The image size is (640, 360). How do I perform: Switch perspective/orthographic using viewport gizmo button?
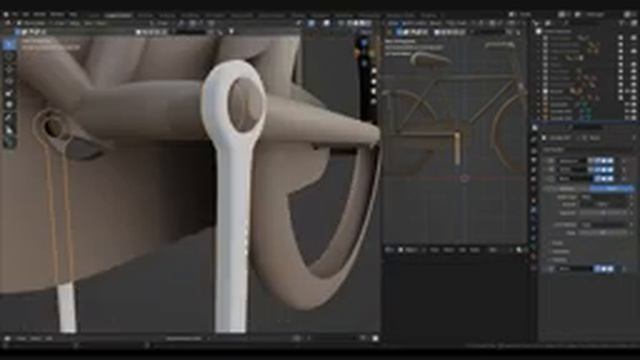[x=373, y=102]
